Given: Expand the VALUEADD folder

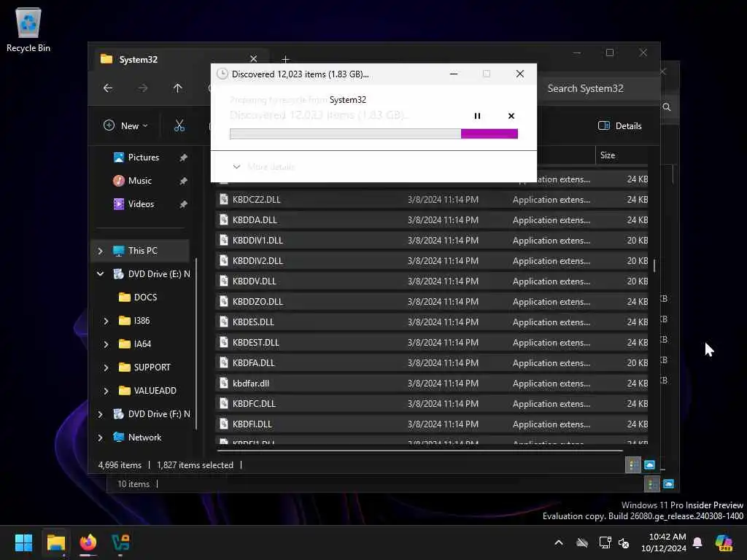Looking at the screenshot, I should [106, 391].
